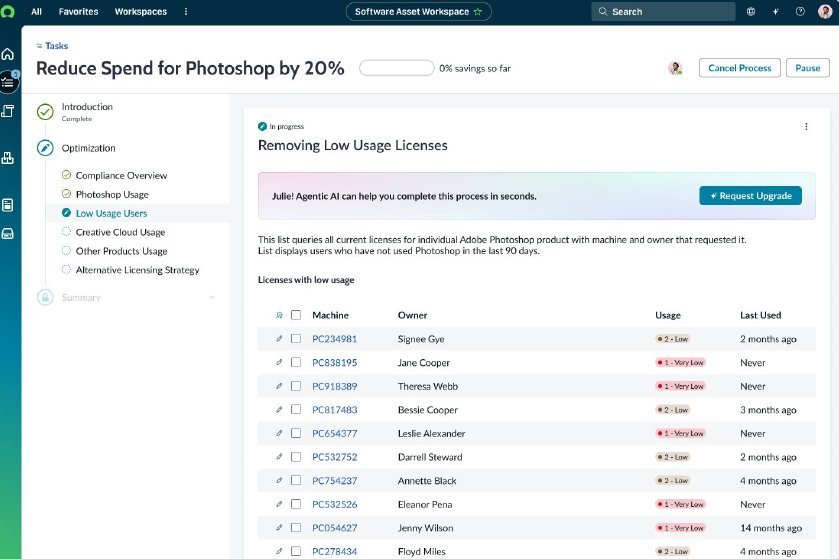Click the edit pencil for PC918389
The image size is (839, 559).
coord(279,386)
